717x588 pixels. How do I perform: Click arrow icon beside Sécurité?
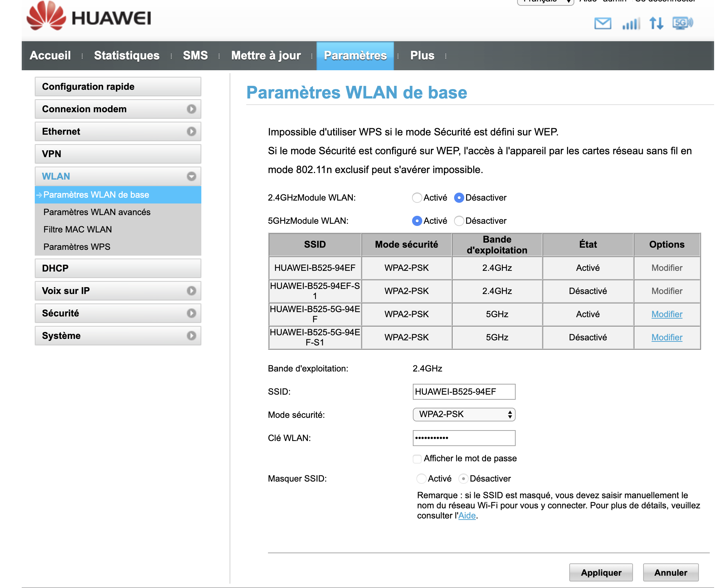click(191, 313)
